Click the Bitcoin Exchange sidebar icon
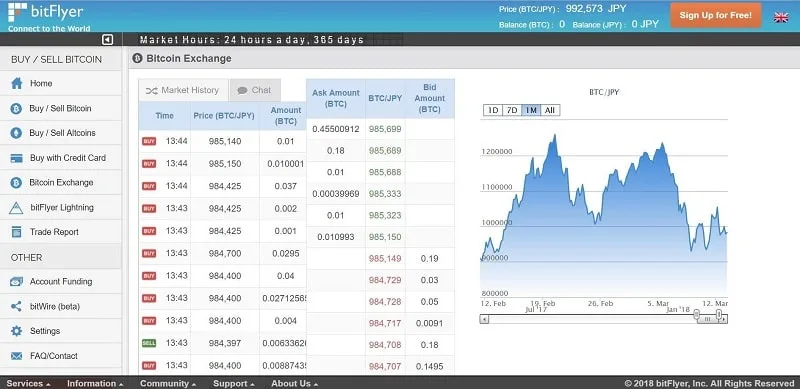This screenshot has height=389, width=800. 16,183
